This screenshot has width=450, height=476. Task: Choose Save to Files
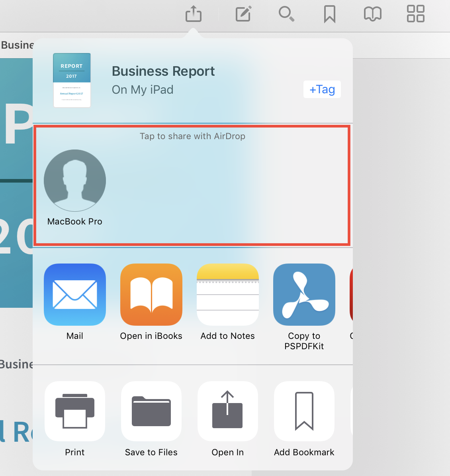[151, 411]
